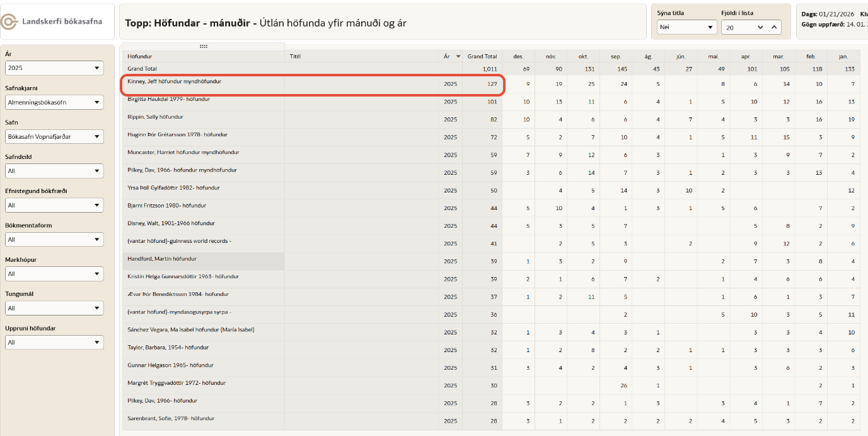Image resolution: width=868 pixels, height=436 pixels.
Task: Increase the Fjöldi í lista value
Action: pyautogui.click(x=774, y=27)
